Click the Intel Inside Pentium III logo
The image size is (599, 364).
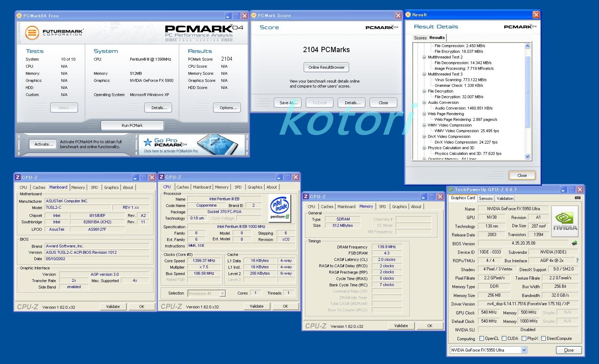coord(280,208)
